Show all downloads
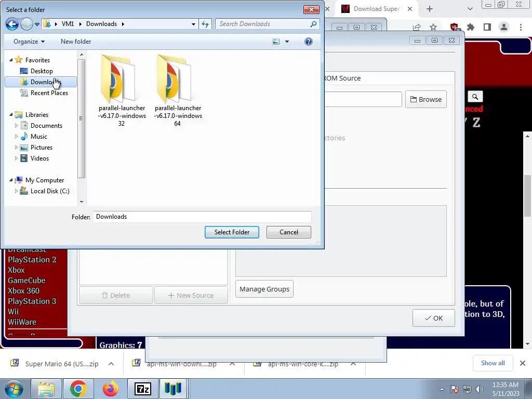Viewport: 532px width, 399px height. pos(493,363)
